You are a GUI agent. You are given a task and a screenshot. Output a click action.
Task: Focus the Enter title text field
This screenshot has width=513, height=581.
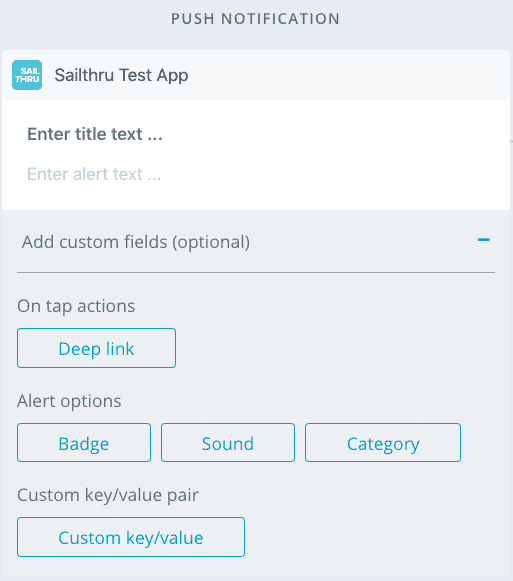[95, 134]
